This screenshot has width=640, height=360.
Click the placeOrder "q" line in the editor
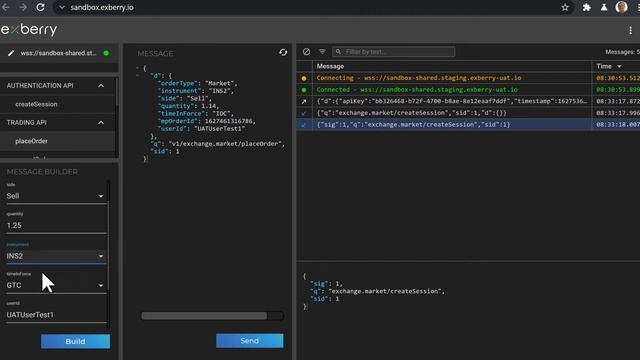(218, 144)
